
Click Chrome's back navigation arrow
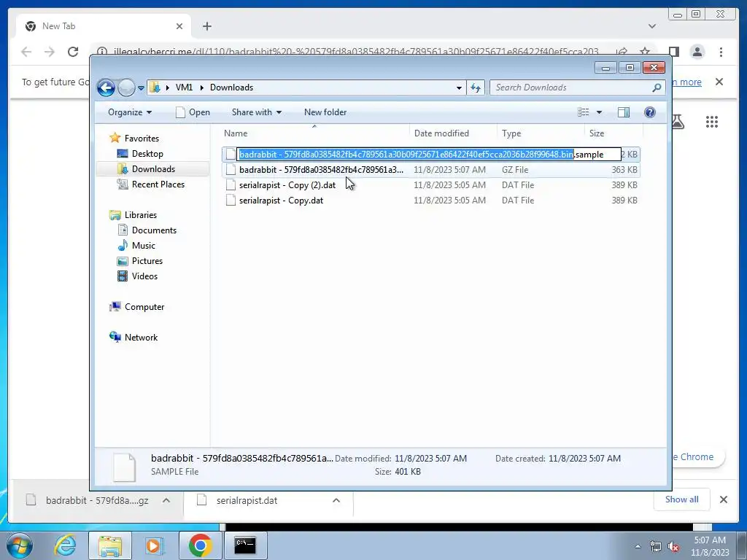pos(26,52)
